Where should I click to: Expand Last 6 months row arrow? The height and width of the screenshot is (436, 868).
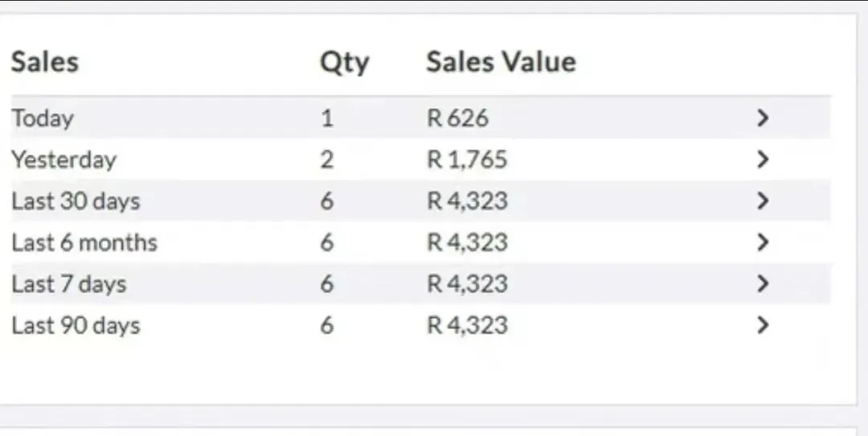pyautogui.click(x=763, y=242)
